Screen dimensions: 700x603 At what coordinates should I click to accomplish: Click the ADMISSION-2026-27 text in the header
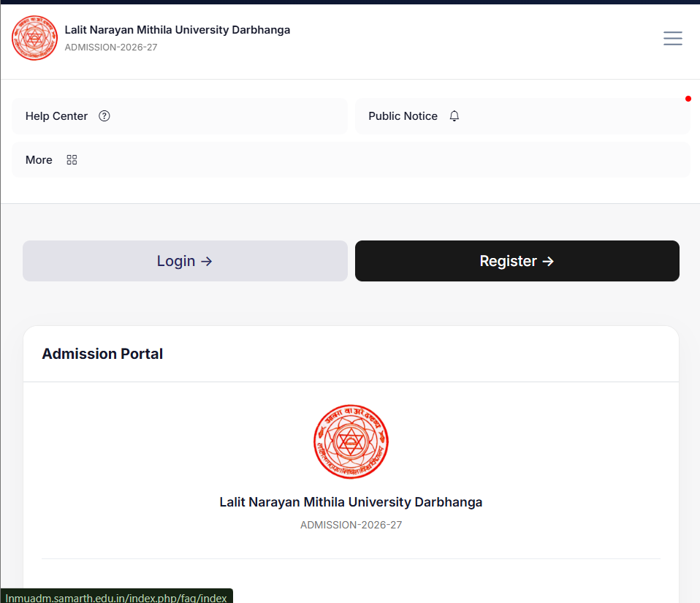[x=111, y=48]
